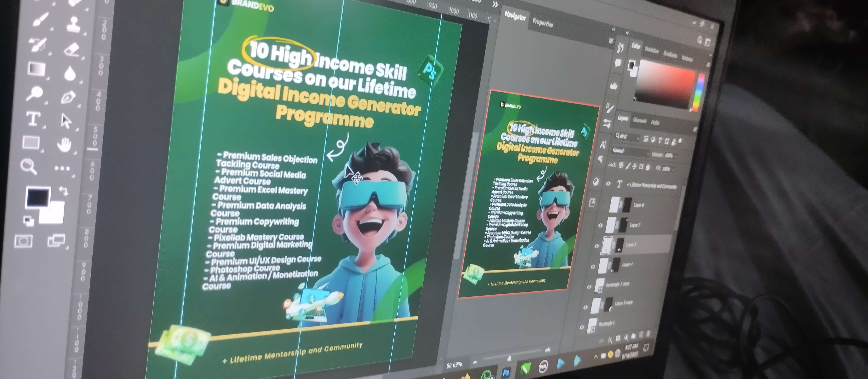Select the Hand tool
This screenshot has height=379, width=868.
[64, 145]
